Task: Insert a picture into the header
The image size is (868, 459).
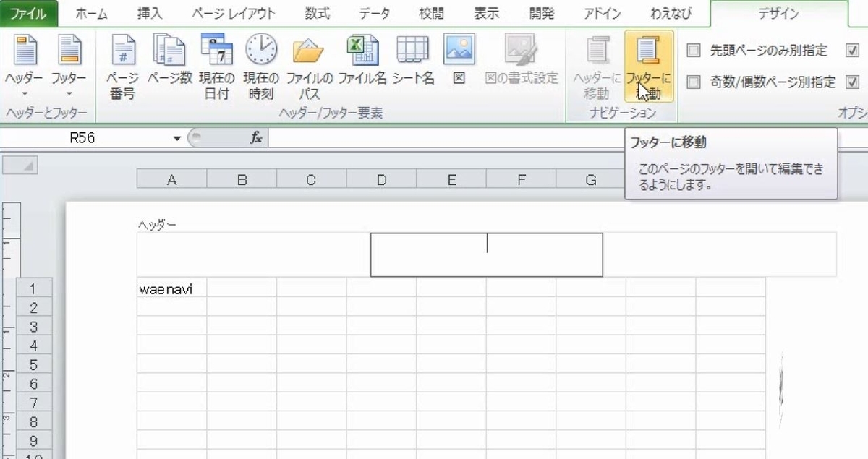Action: (x=458, y=56)
